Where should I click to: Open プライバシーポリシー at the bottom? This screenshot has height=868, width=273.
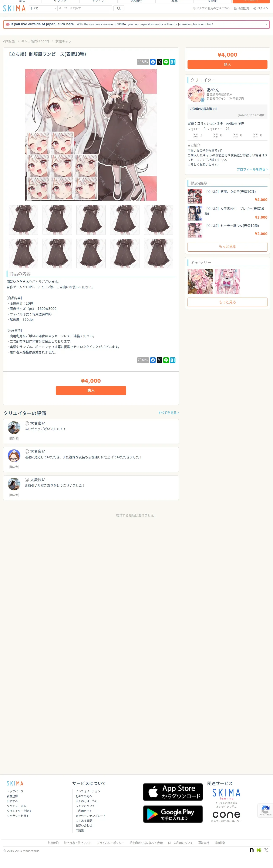[110, 843]
